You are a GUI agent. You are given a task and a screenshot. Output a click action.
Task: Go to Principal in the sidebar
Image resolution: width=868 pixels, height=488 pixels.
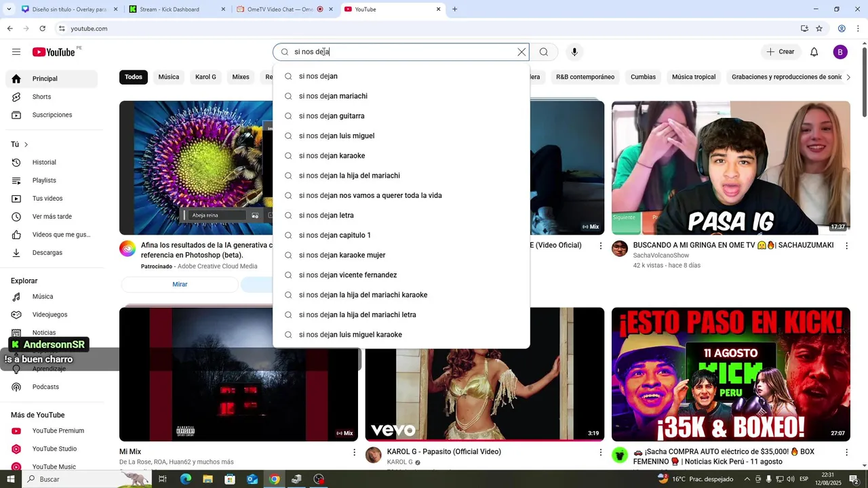coord(52,79)
